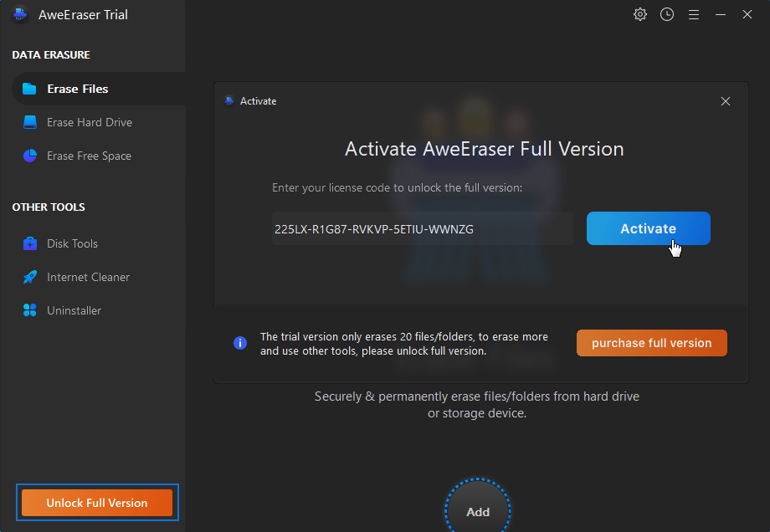Viewport: 770px width, 532px height.
Task: Open erase history clock icon
Action: click(x=667, y=15)
